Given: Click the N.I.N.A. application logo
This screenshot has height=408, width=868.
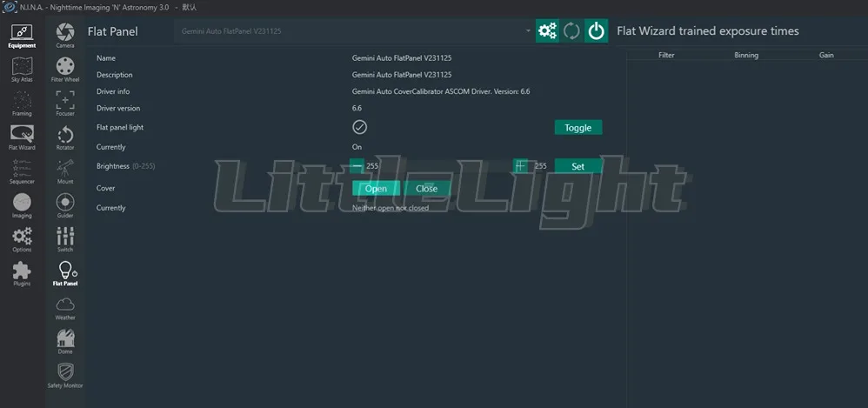Looking at the screenshot, I should click(8, 7).
